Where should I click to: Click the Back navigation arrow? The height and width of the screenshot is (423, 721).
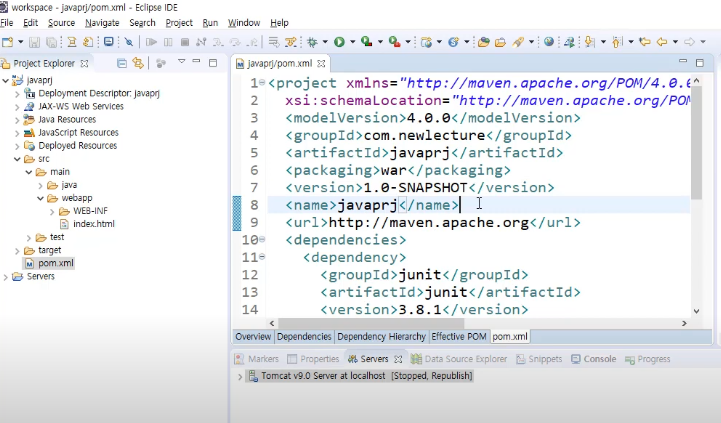coord(662,42)
